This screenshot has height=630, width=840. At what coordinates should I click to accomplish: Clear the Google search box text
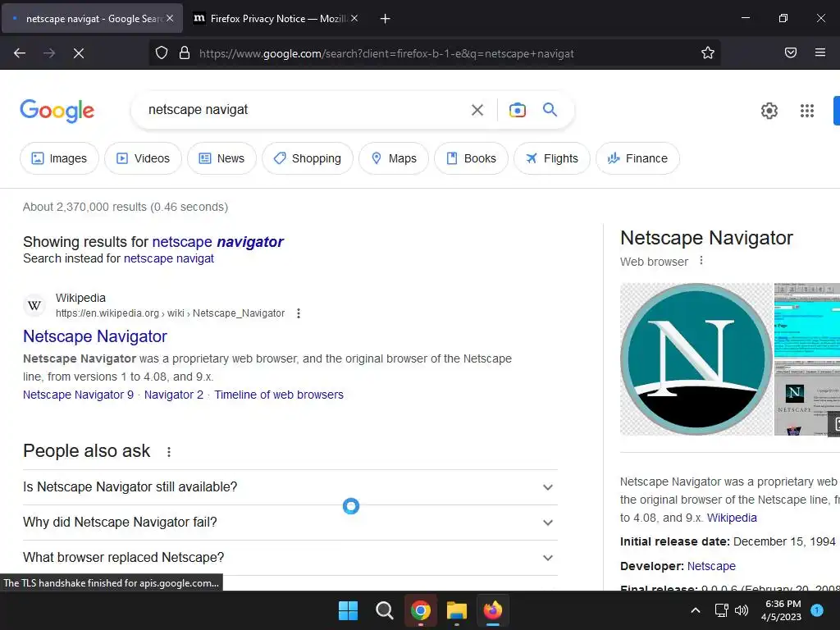(x=477, y=111)
